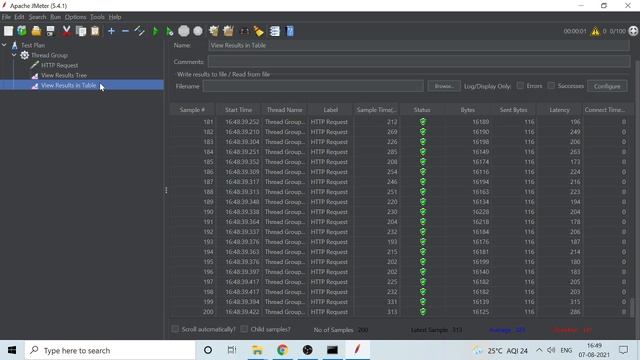The width and height of the screenshot is (640, 360).
Task: Collapse the Test Plan tree node
Action: pyautogui.click(x=4, y=45)
